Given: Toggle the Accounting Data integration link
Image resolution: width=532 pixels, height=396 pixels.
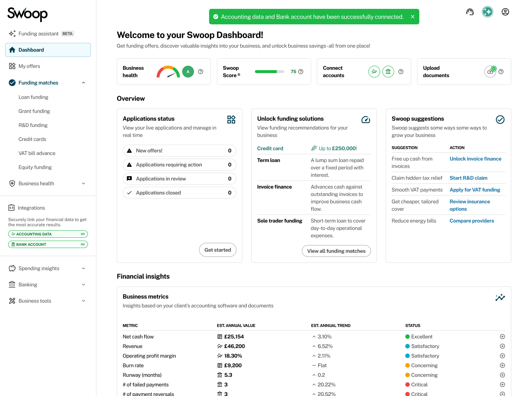Looking at the screenshot, I should (x=83, y=234).
